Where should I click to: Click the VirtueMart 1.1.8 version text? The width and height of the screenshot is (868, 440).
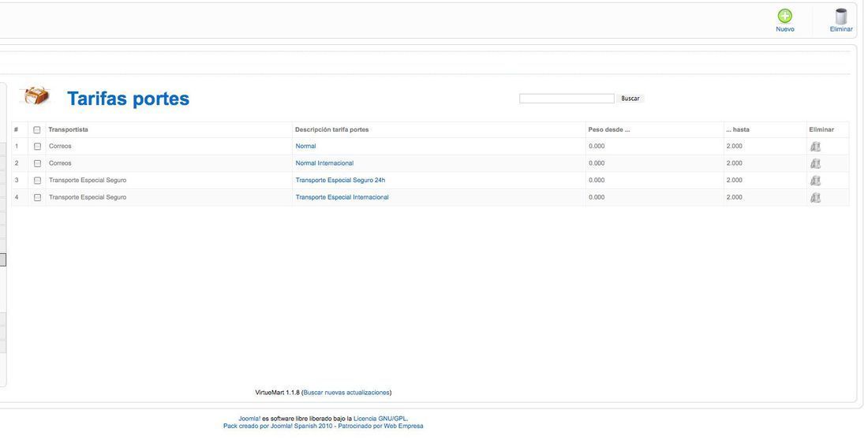click(x=277, y=393)
